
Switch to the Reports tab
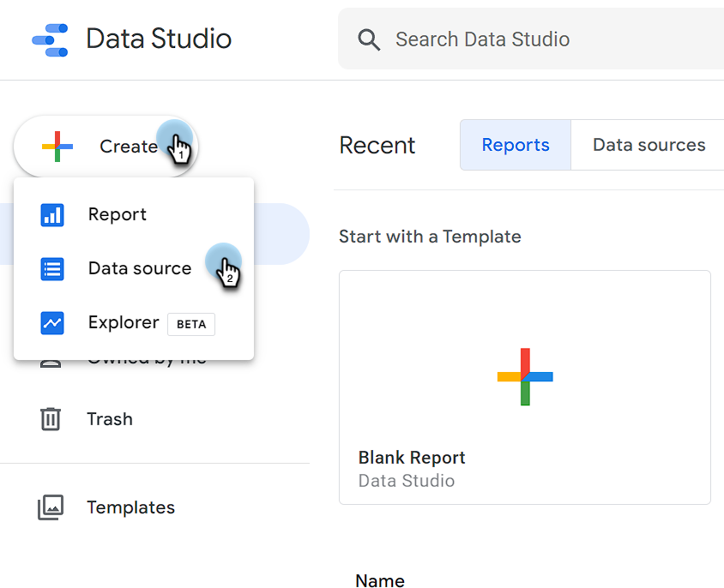(x=516, y=145)
